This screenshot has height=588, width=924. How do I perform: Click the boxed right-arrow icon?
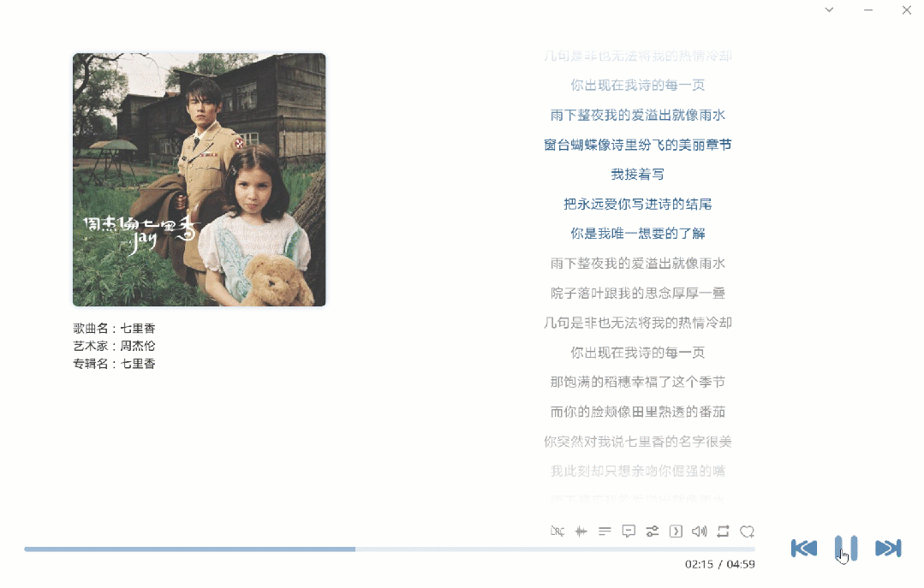[676, 532]
